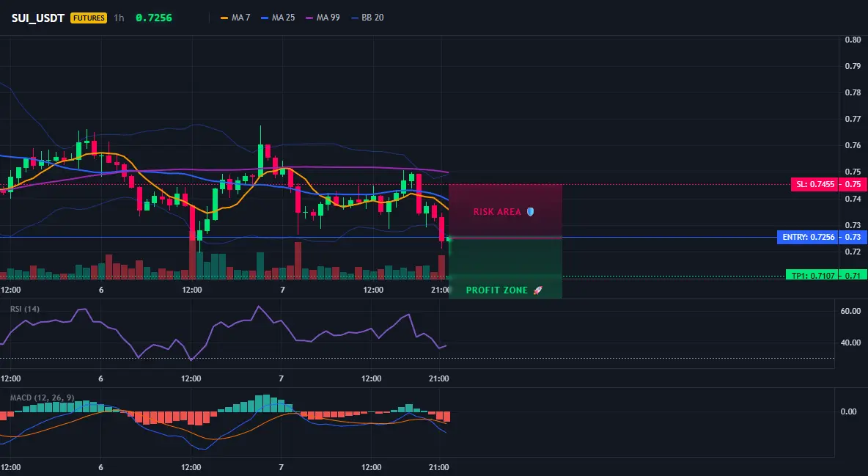The width and height of the screenshot is (868, 476).
Task: Click the ENTRY: 0.7256 price tag
Action: (808, 237)
